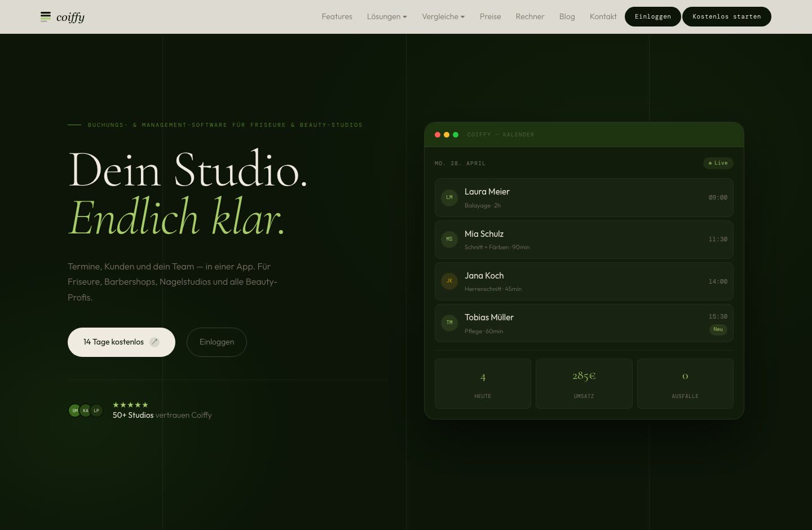Click the Umsatz stat card showing 285€

pyautogui.click(x=584, y=383)
